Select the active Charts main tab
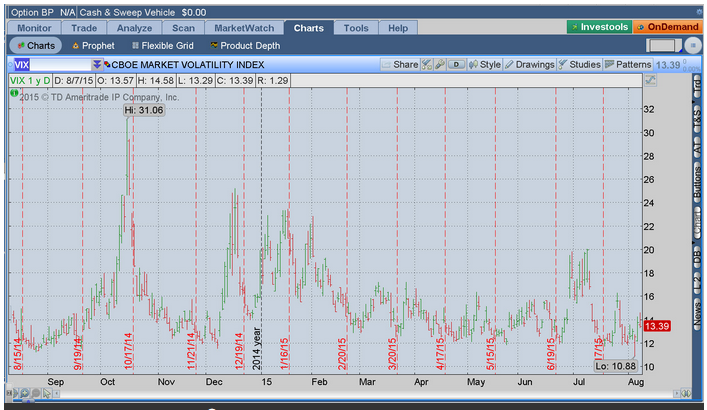 coord(308,28)
